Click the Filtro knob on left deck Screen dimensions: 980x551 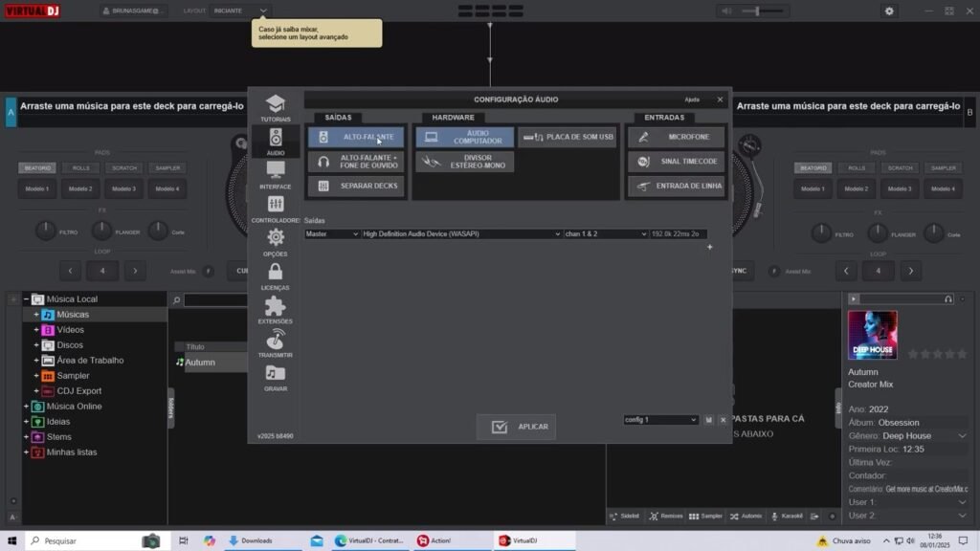(x=45, y=231)
